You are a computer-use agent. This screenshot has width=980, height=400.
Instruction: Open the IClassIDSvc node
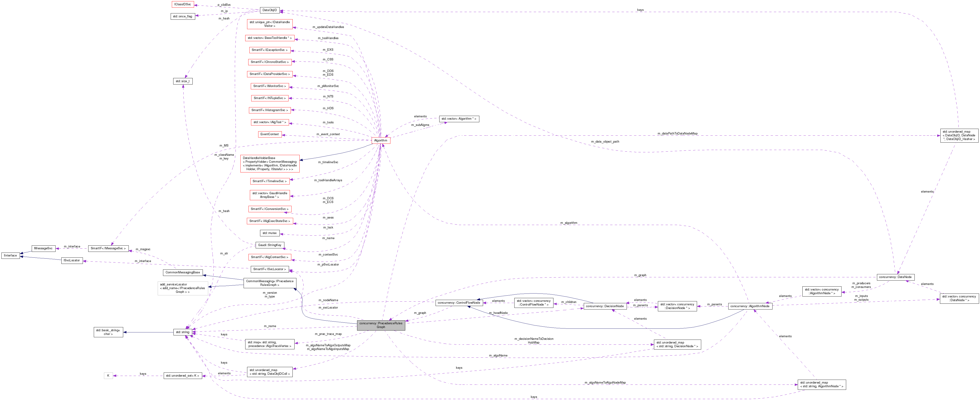click(x=183, y=4)
